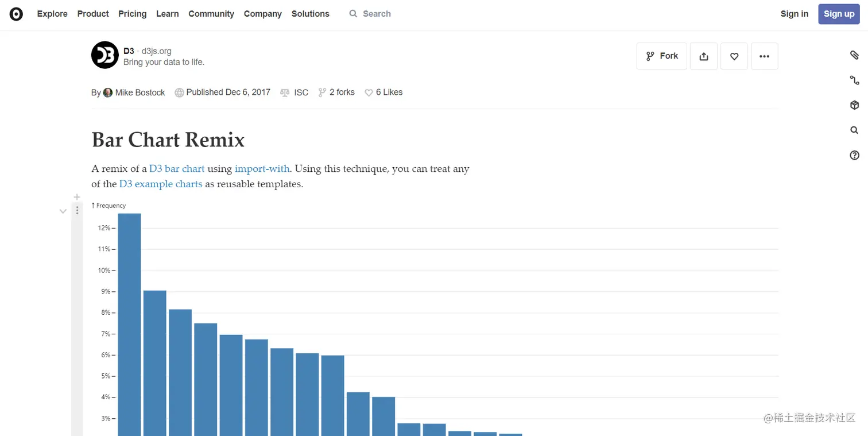Open the three-dots more options menu
The image size is (868, 436).
click(x=765, y=56)
